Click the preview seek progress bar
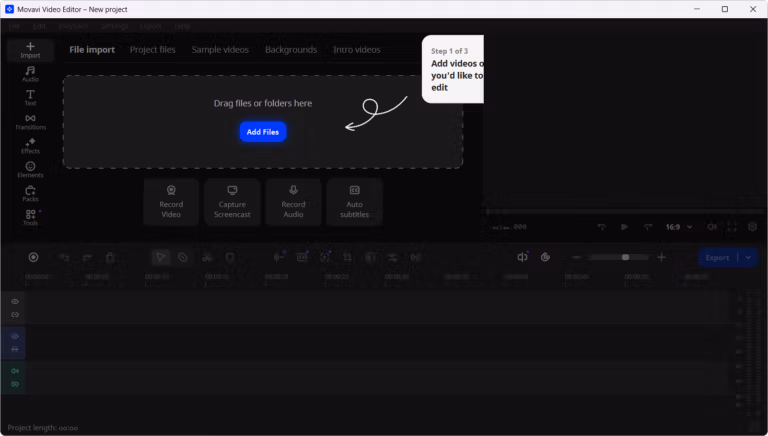Viewport: 768px width, 436px height. [x=624, y=211]
